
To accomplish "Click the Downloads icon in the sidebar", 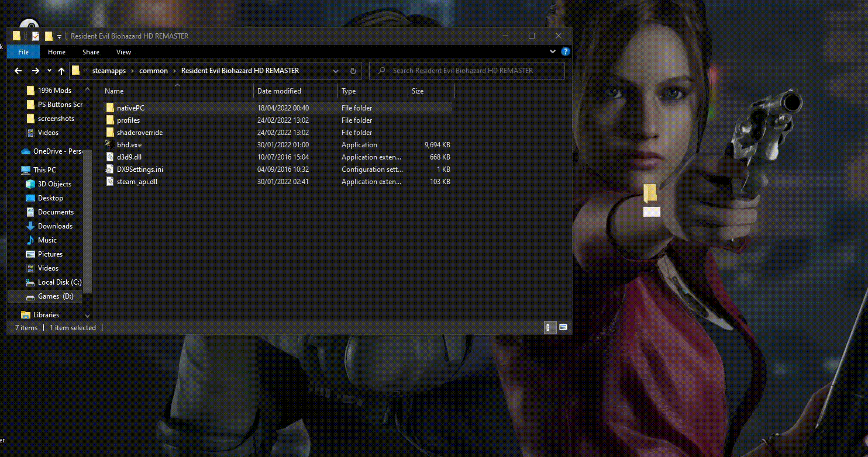I will click(x=31, y=226).
